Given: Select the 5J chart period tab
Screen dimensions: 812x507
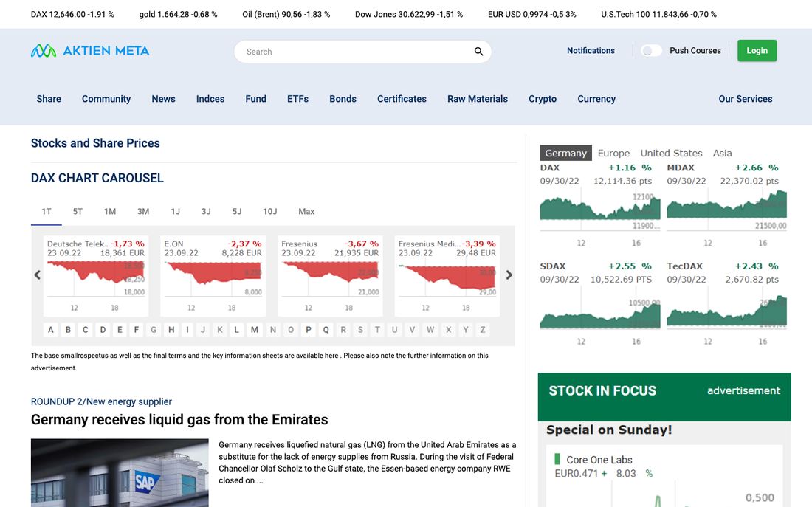Looking at the screenshot, I should (237, 211).
